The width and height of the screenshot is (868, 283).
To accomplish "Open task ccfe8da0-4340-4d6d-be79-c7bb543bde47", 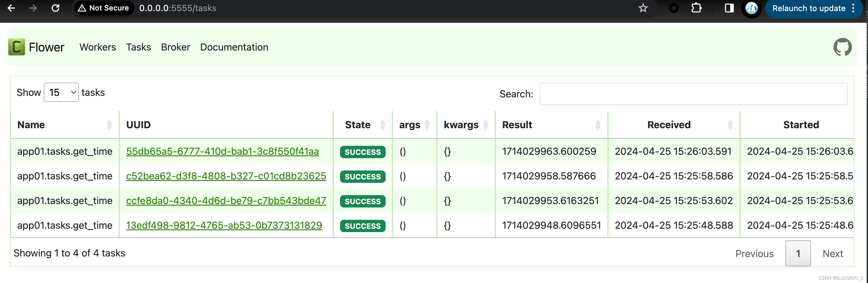I will [x=226, y=201].
